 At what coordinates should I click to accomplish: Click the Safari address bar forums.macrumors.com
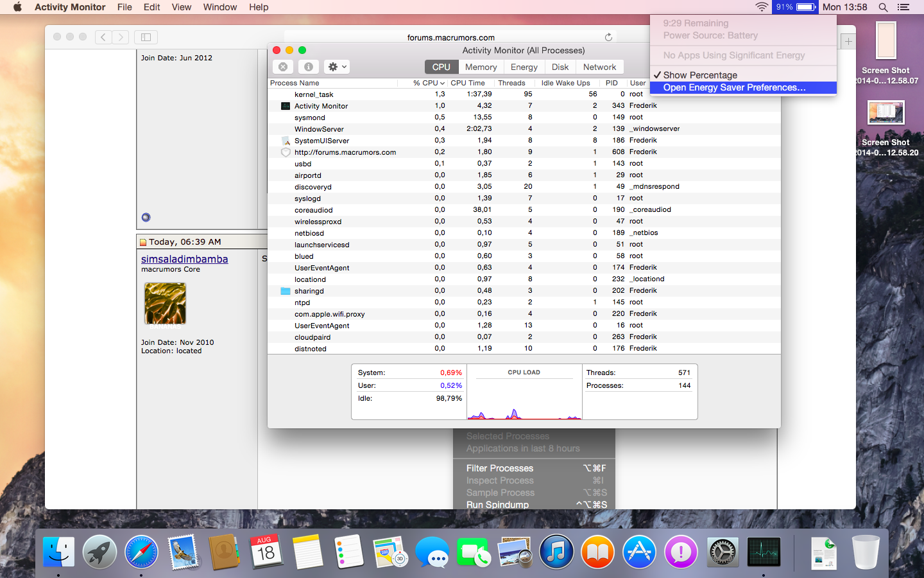(451, 37)
